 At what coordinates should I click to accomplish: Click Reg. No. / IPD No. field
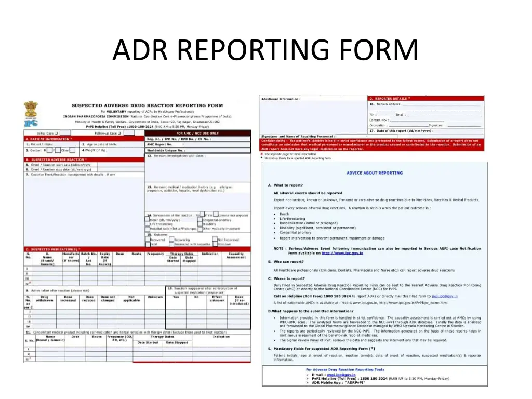click(198, 139)
